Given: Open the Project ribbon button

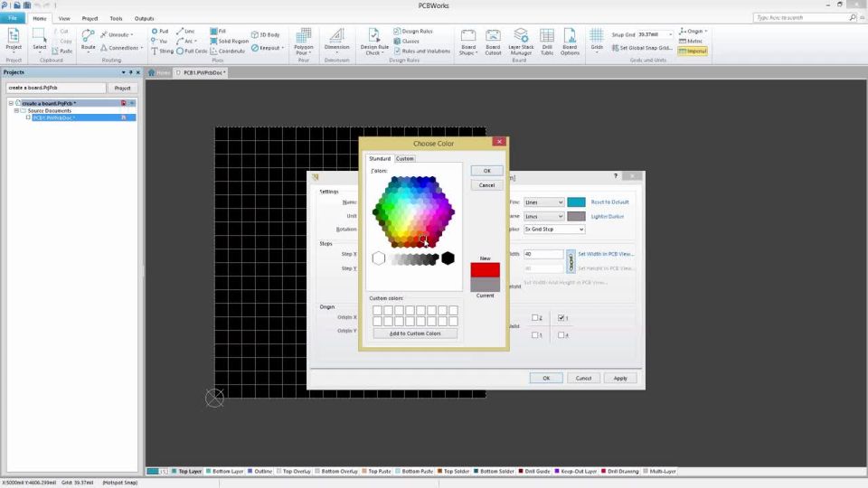Looking at the screenshot, I should [14, 41].
